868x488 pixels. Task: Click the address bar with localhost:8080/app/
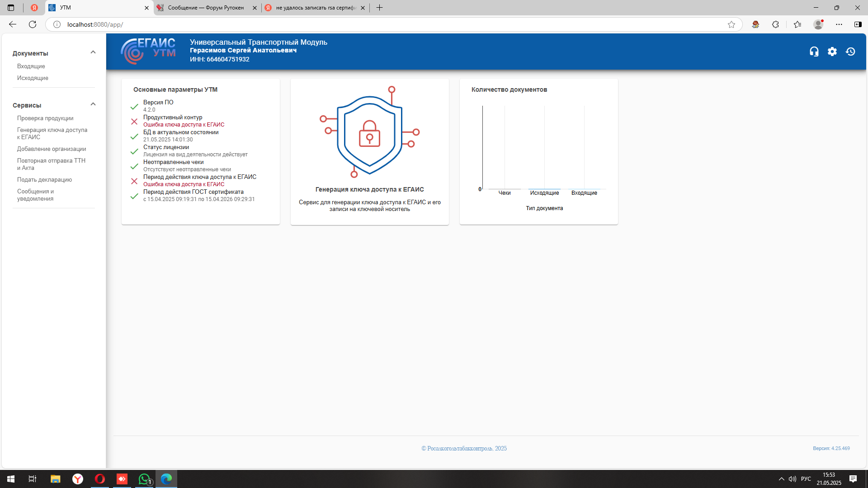click(x=393, y=24)
